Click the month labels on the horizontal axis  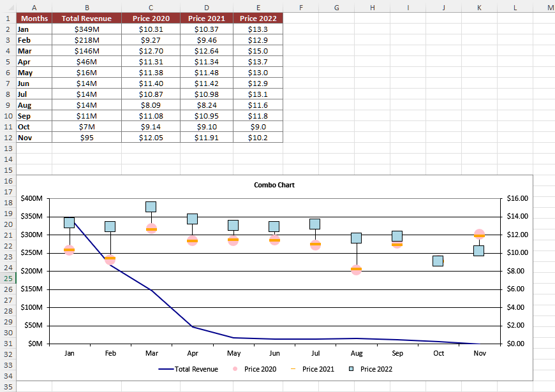click(x=274, y=352)
